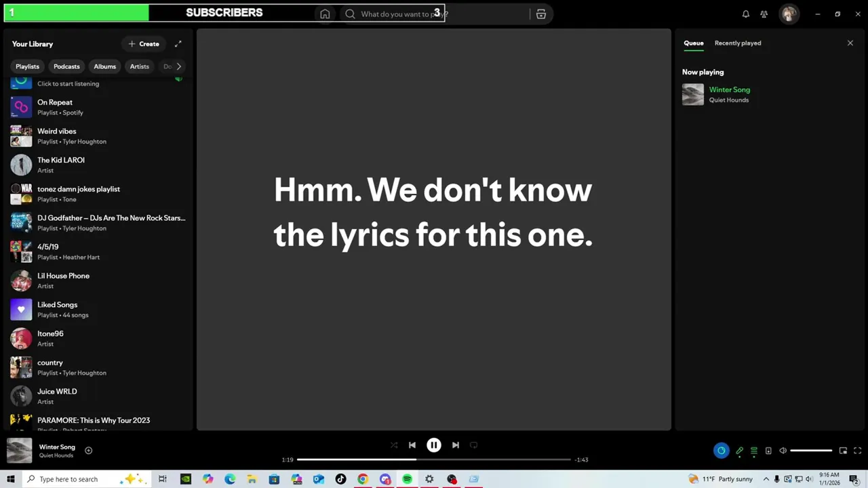Open the On Repeat playlist
This screenshot has height=488, width=868.
click(98, 107)
